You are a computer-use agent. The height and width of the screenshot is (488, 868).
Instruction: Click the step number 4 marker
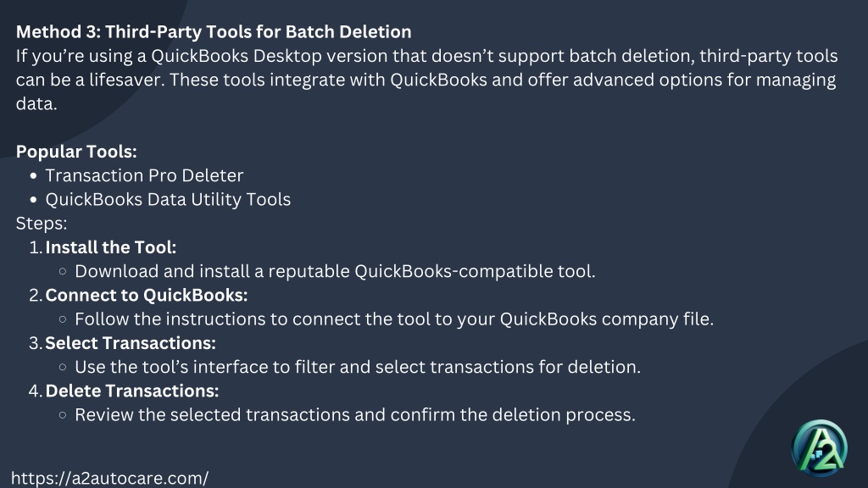[x=36, y=391]
